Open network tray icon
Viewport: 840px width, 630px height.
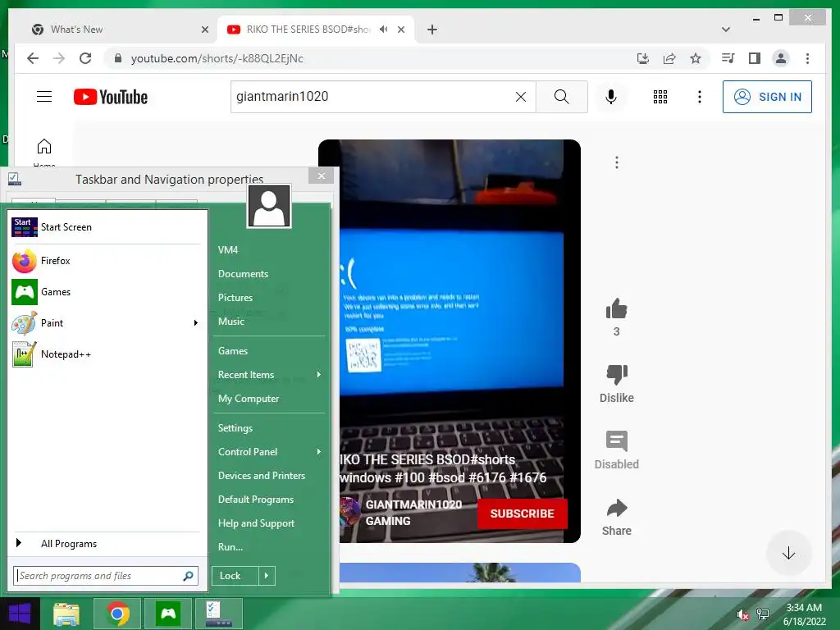pos(763,614)
